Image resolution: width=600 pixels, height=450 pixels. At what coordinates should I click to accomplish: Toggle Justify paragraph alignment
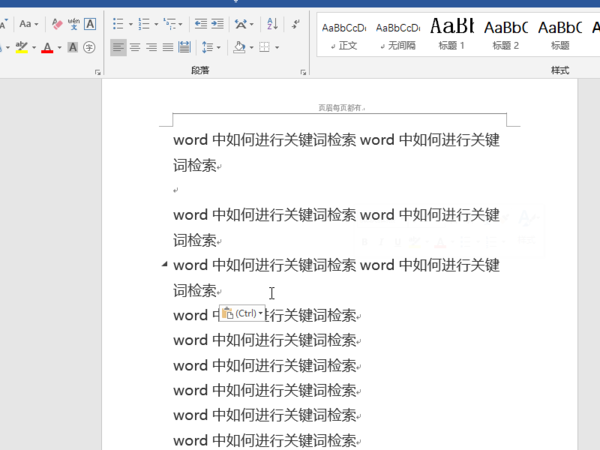click(x=168, y=47)
